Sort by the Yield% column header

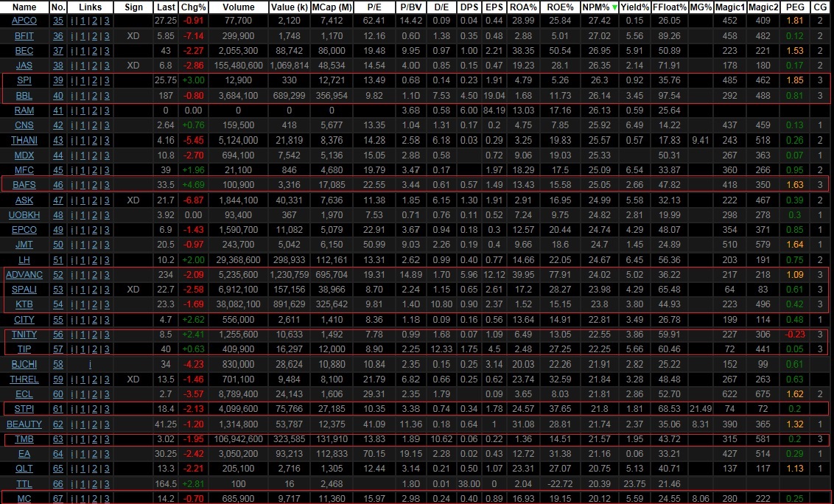634,7
